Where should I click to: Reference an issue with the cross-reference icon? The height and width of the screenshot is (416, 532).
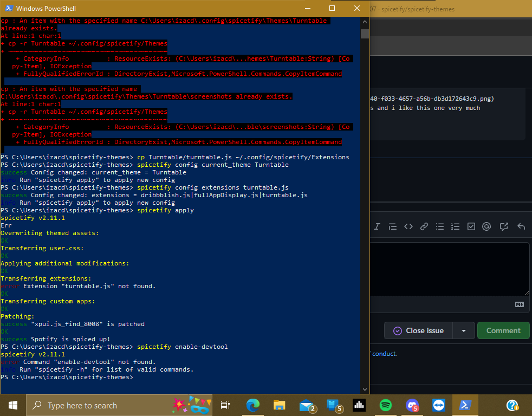pos(502,226)
